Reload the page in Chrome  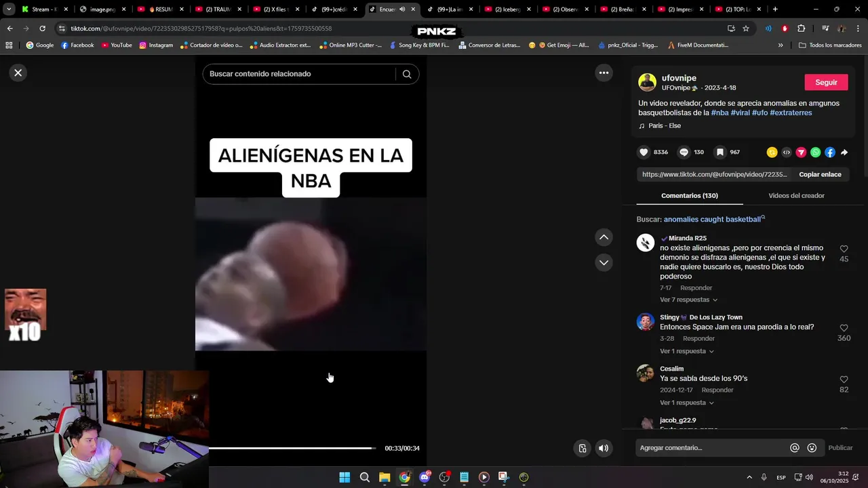pyautogui.click(x=42, y=28)
